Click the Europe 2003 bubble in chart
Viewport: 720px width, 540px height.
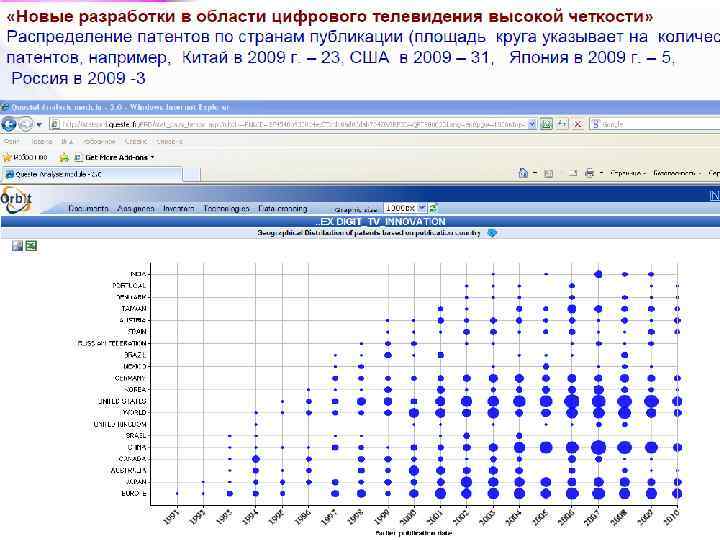[494, 494]
